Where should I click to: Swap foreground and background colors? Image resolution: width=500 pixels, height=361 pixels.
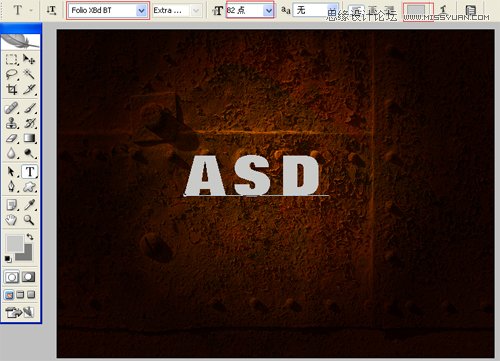[30, 237]
